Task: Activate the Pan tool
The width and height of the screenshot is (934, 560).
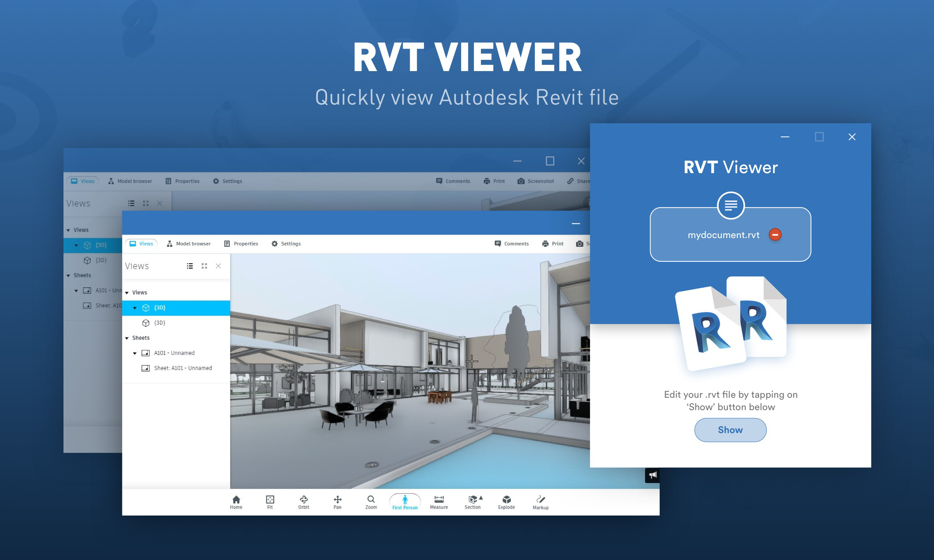Action: coord(337,502)
